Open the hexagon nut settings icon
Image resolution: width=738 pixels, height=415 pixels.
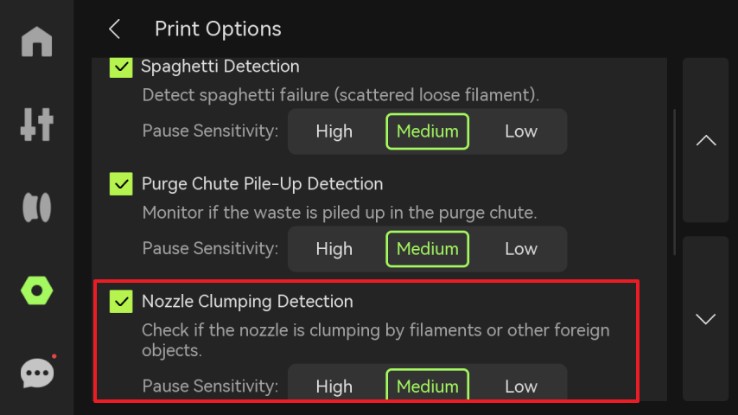(37, 291)
